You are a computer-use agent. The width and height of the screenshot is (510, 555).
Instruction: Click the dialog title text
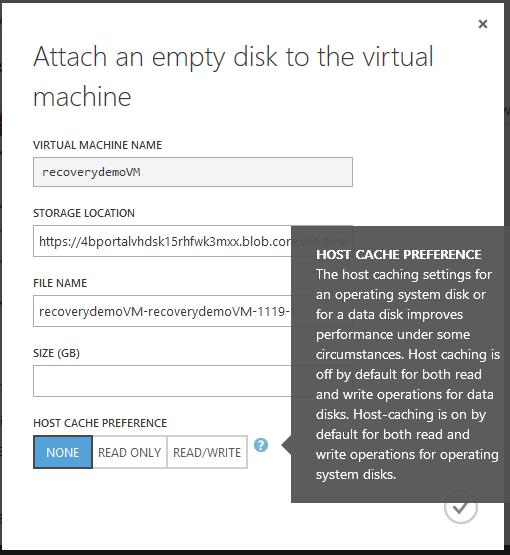(233, 76)
